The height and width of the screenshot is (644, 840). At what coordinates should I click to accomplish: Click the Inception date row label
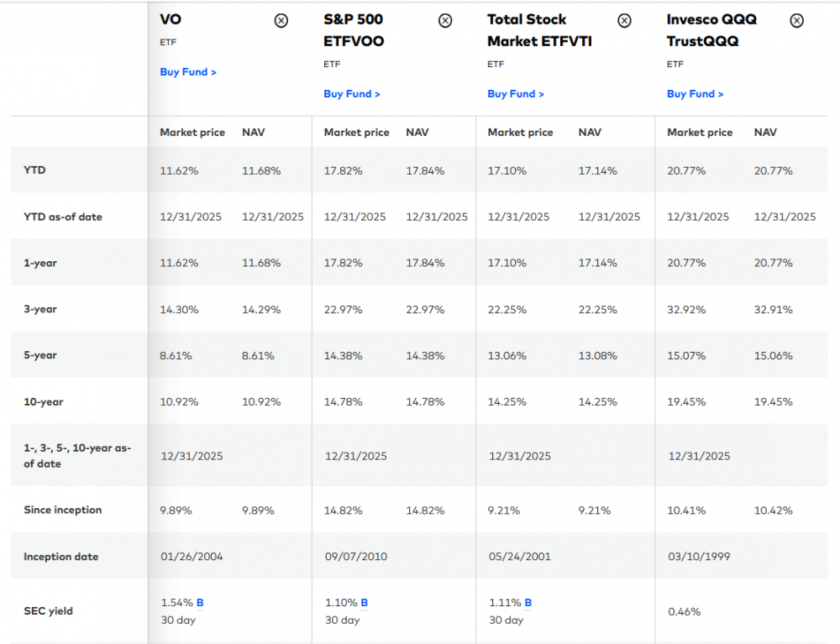(x=60, y=557)
